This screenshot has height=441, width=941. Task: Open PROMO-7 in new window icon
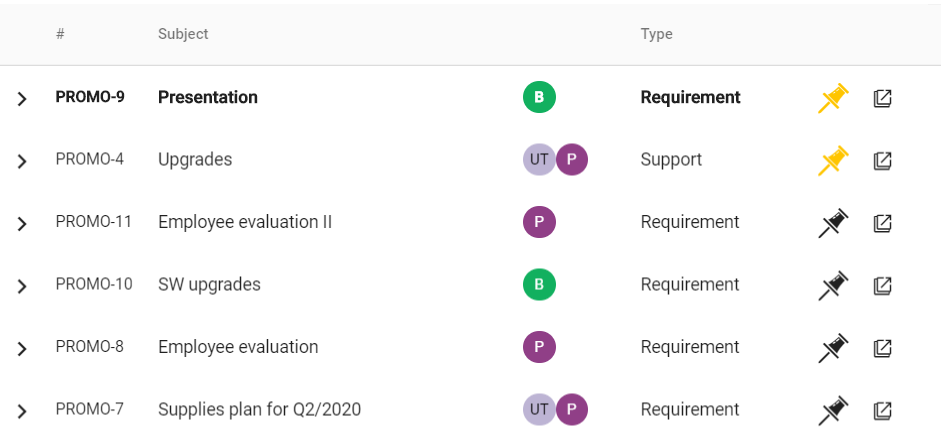point(882,410)
